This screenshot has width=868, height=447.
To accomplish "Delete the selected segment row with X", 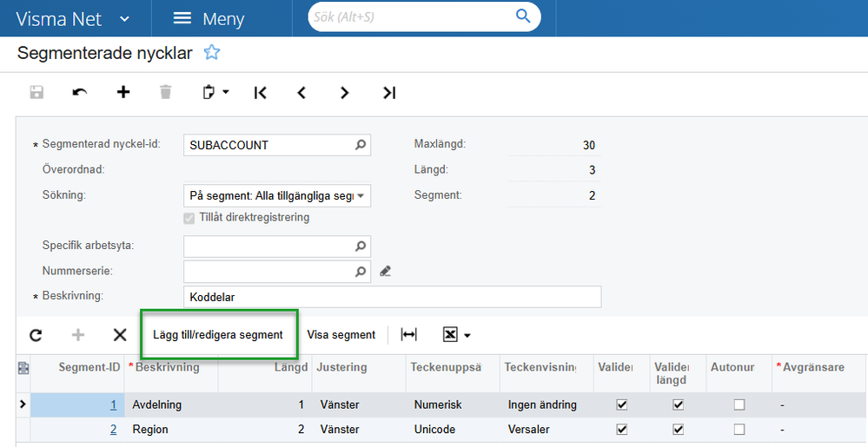I will (x=120, y=334).
